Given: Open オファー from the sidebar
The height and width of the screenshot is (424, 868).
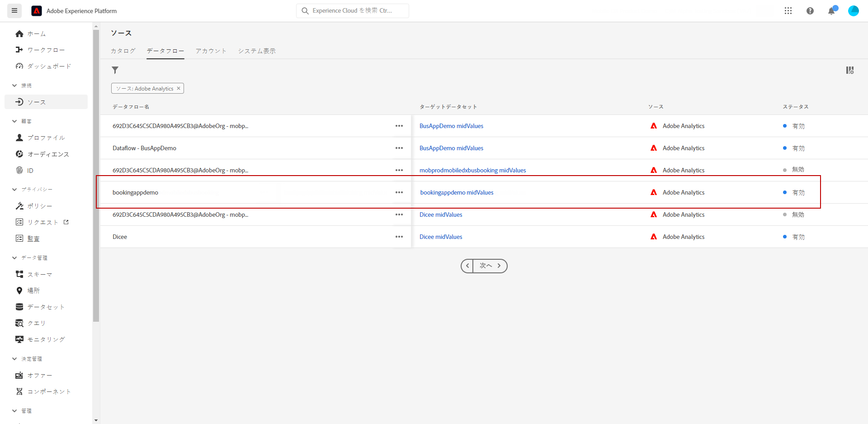Looking at the screenshot, I should pos(34,375).
